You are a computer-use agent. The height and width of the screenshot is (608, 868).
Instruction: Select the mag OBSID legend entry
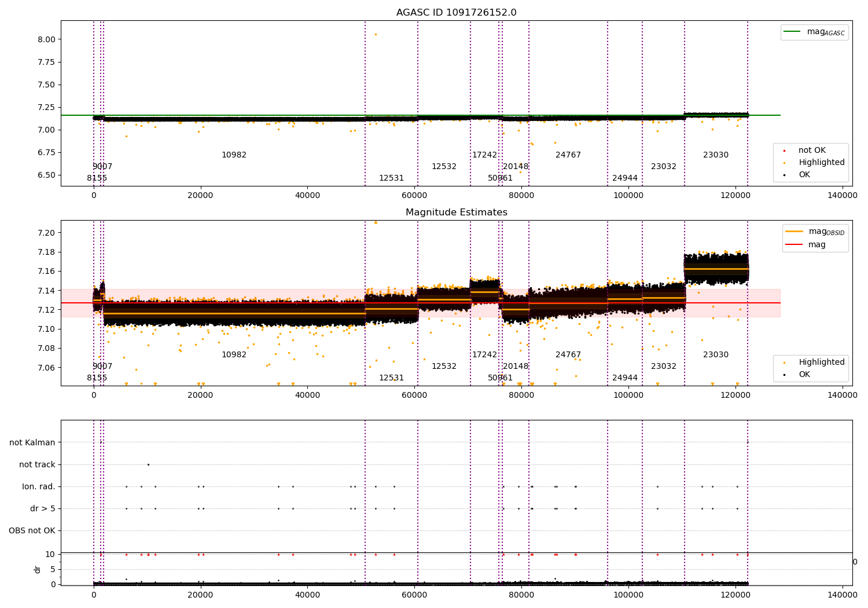coord(815,232)
